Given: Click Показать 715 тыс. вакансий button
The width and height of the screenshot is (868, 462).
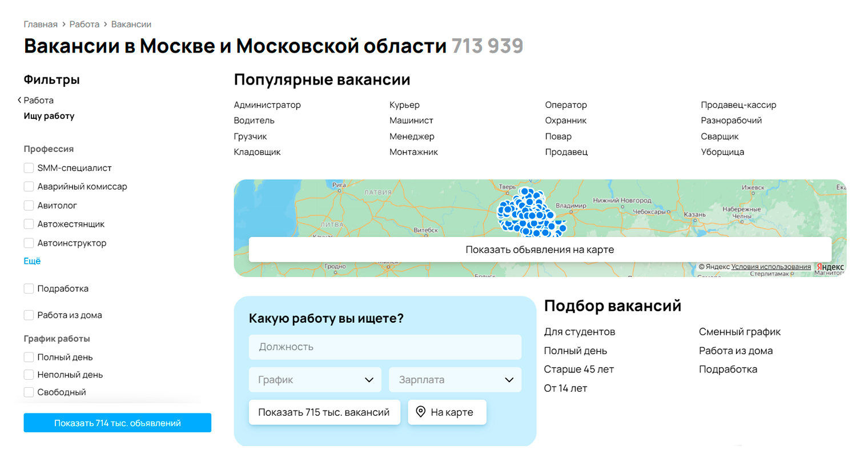Looking at the screenshot, I should click(324, 412).
